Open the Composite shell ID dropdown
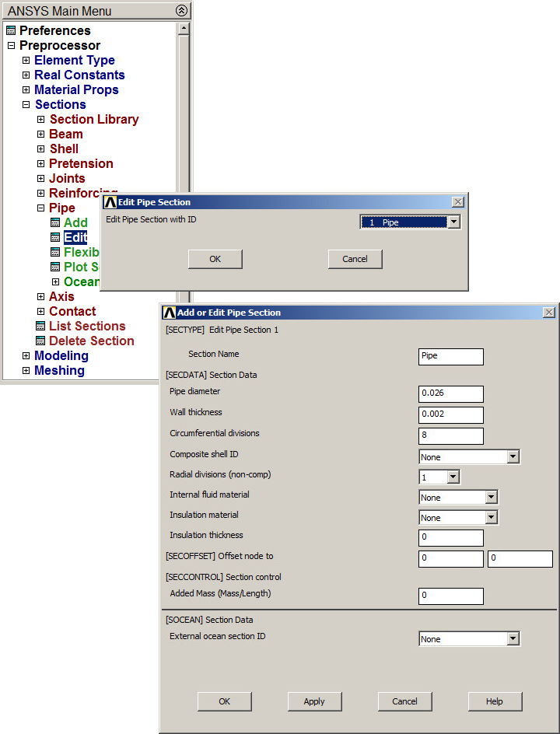This screenshot has width=560, height=734. click(513, 457)
